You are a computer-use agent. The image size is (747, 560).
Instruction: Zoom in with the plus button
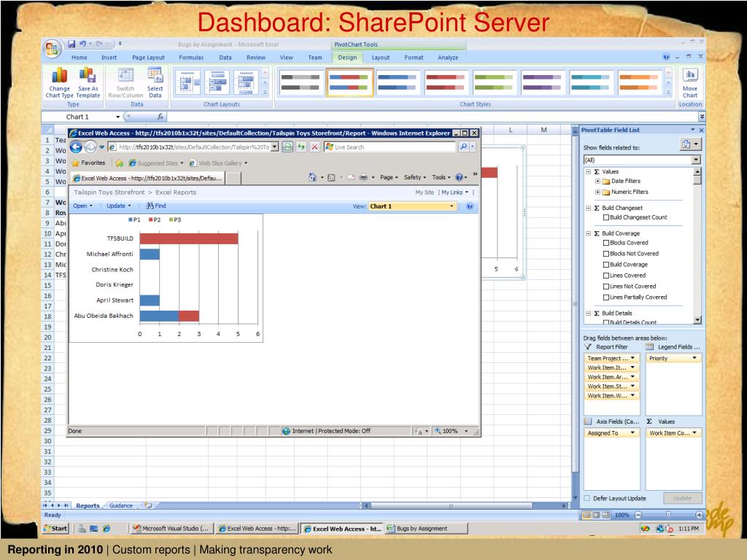point(699,515)
